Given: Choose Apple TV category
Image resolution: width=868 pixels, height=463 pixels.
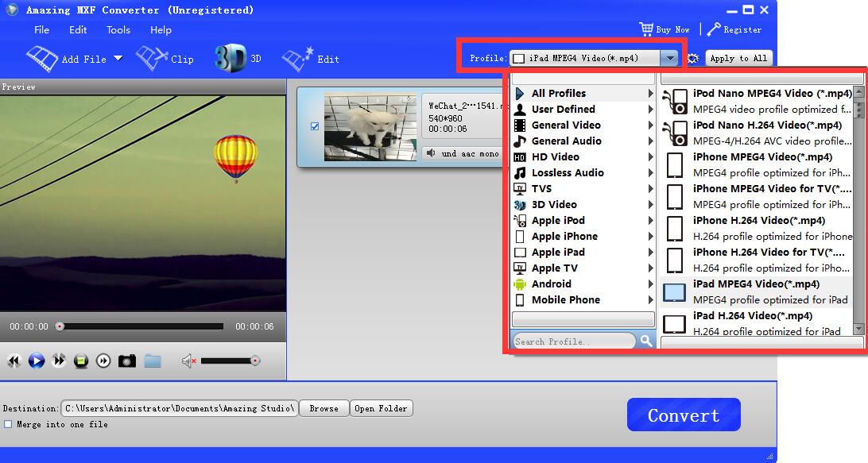Looking at the screenshot, I should [584, 268].
